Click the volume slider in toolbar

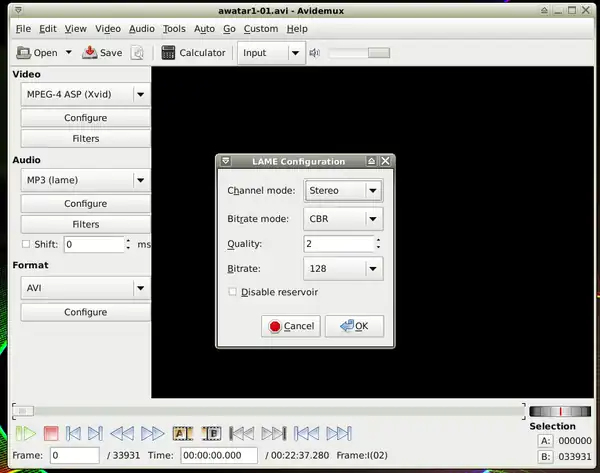pyautogui.click(x=360, y=53)
